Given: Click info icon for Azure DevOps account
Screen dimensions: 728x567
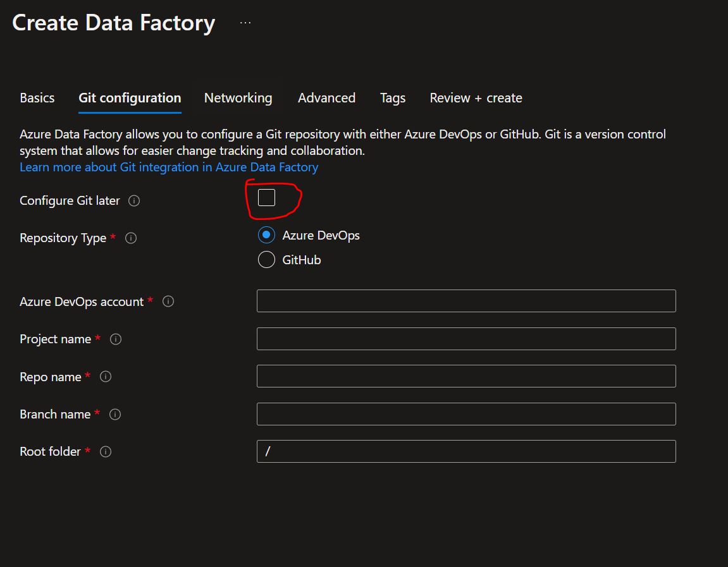Looking at the screenshot, I should pyautogui.click(x=168, y=302).
